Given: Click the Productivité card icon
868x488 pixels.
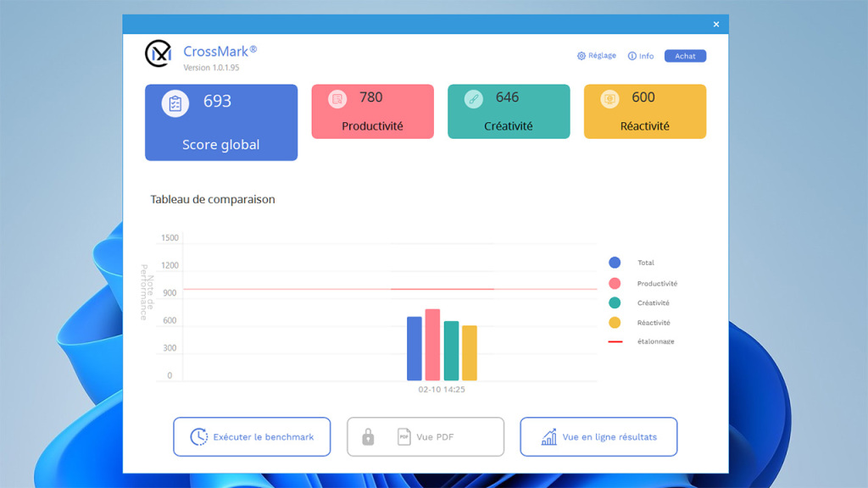Looking at the screenshot, I should click(x=337, y=99).
